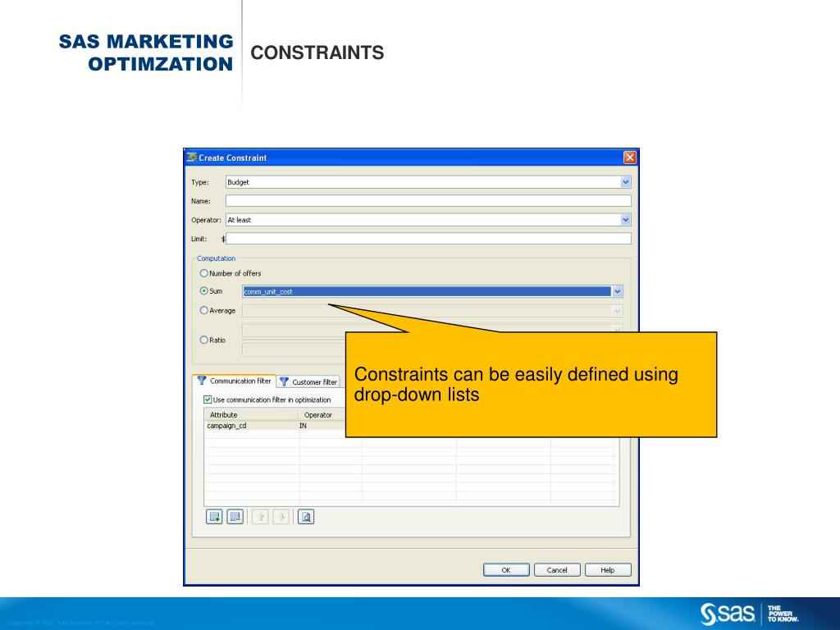Select the Sum radio button
Screen dimensions: 840x630
[x=203, y=291]
